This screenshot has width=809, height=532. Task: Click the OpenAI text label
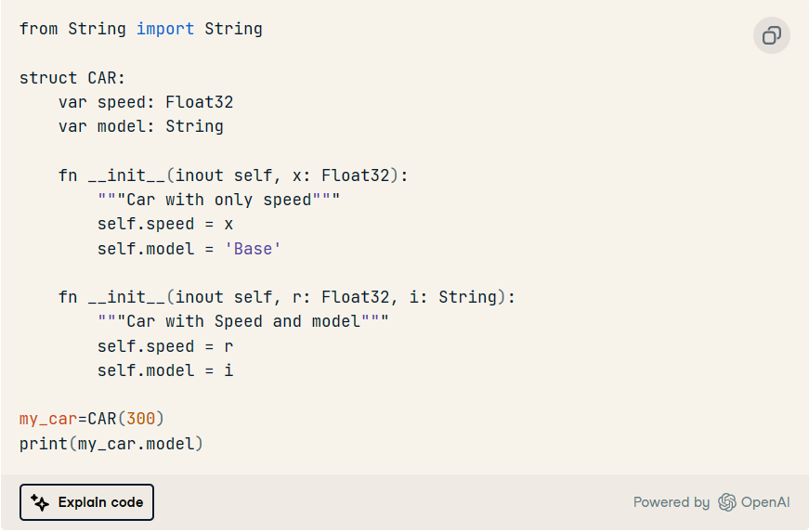tap(765, 502)
